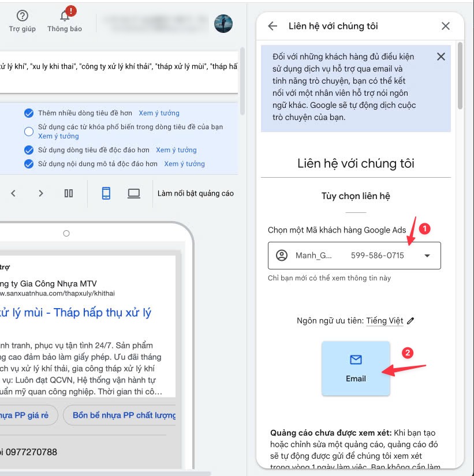Click 'Chỉ bạn mới có thể xem thông tin này'
Screen dimensions: 474x476
pos(329,278)
